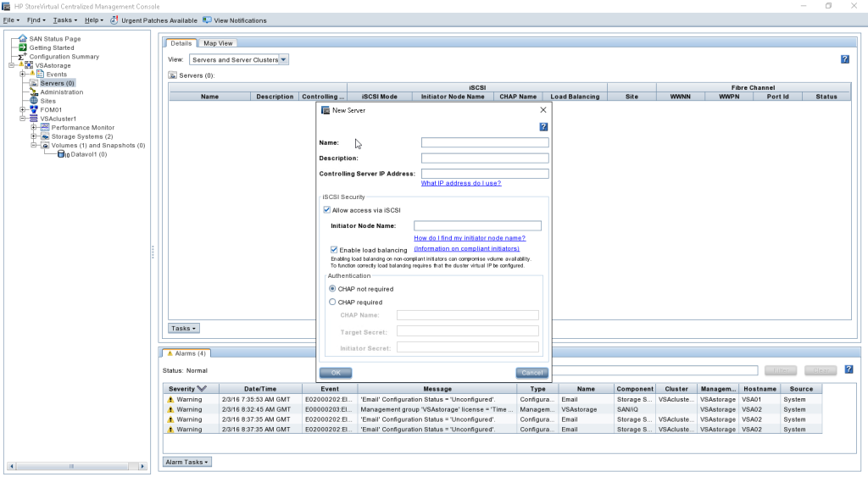Click the New Server dialog title icon
This screenshot has height=477, width=868.
tap(325, 110)
